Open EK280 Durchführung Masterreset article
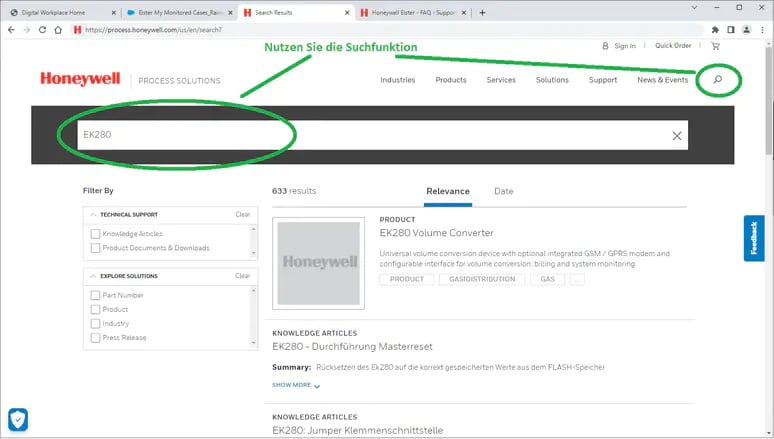The width and height of the screenshot is (774, 439). (352, 347)
